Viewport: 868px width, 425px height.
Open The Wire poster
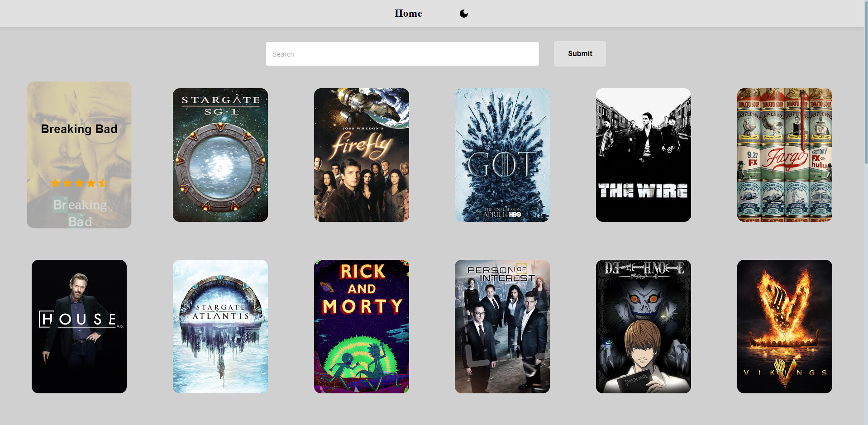pos(644,155)
